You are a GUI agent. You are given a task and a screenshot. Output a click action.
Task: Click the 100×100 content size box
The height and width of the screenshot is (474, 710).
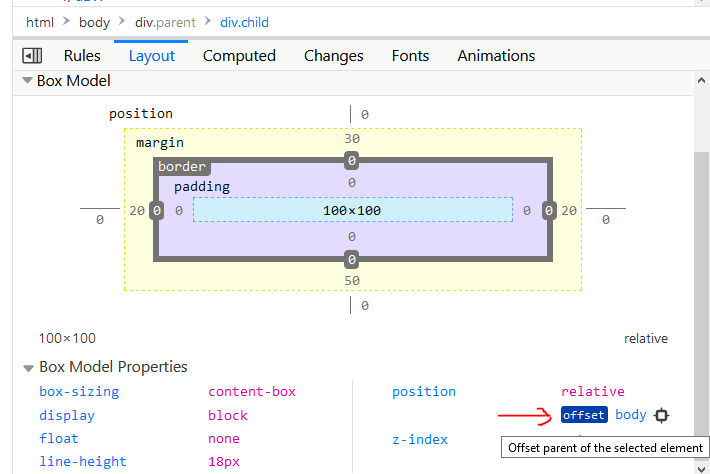(x=352, y=210)
